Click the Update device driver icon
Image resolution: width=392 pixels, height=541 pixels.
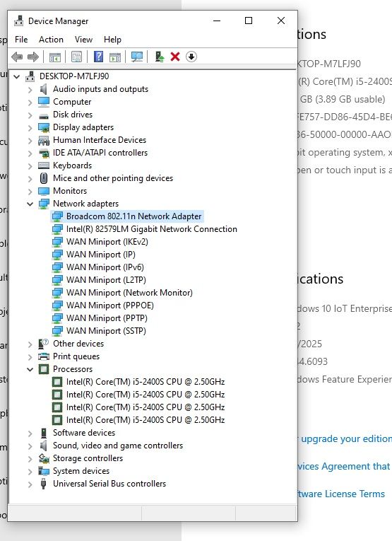pyautogui.click(x=159, y=57)
